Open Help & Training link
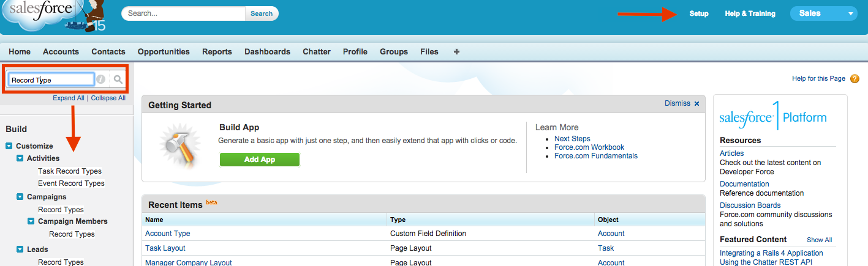Screen dimensions: 868x266 pyautogui.click(x=750, y=13)
